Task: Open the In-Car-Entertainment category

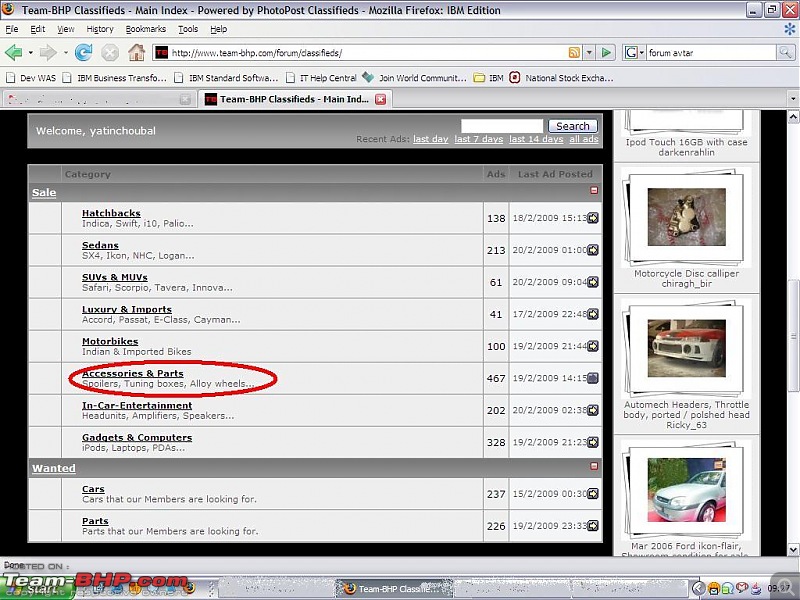Action: (x=137, y=406)
